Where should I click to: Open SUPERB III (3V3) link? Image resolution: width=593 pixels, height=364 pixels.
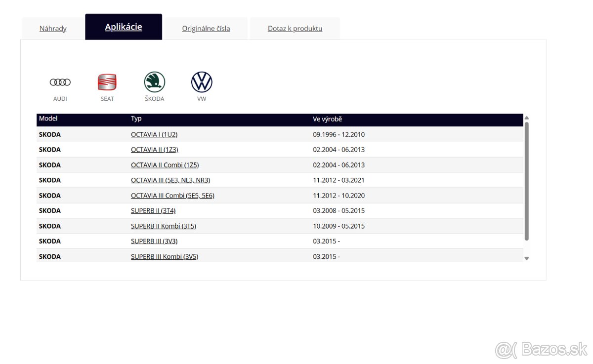pos(154,241)
